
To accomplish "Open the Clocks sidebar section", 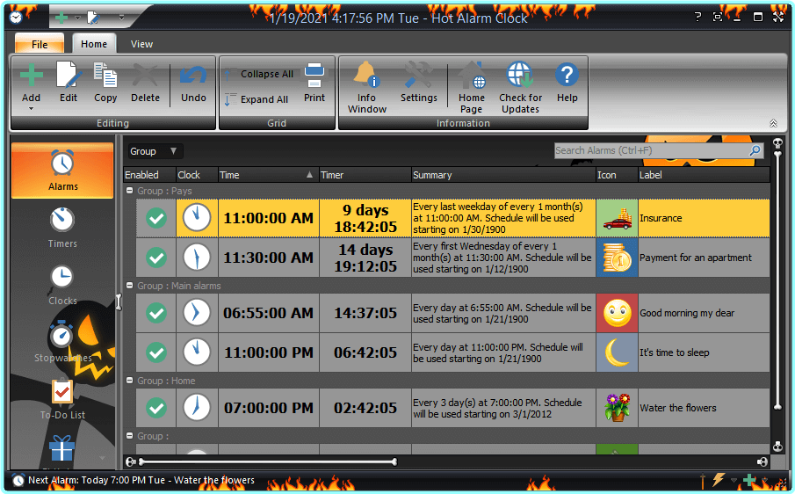I will (62, 285).
